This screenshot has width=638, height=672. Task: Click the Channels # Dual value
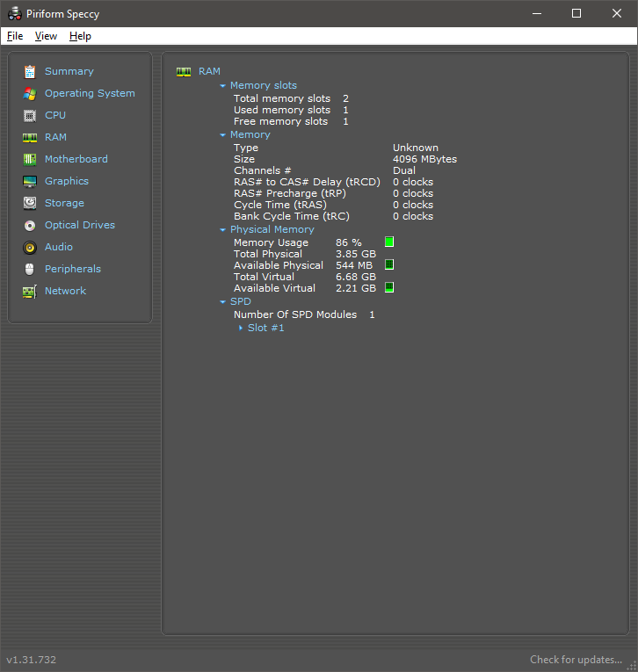(x=404, y=170)
